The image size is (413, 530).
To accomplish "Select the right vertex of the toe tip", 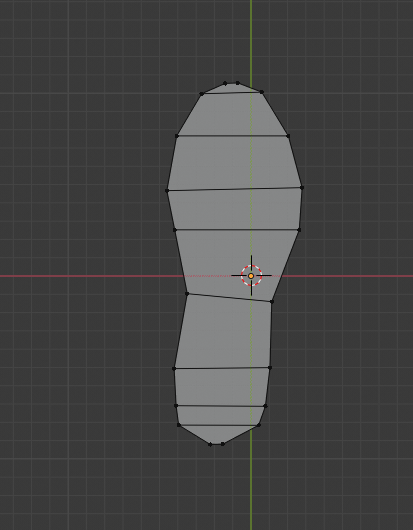I will click(238, 83).
